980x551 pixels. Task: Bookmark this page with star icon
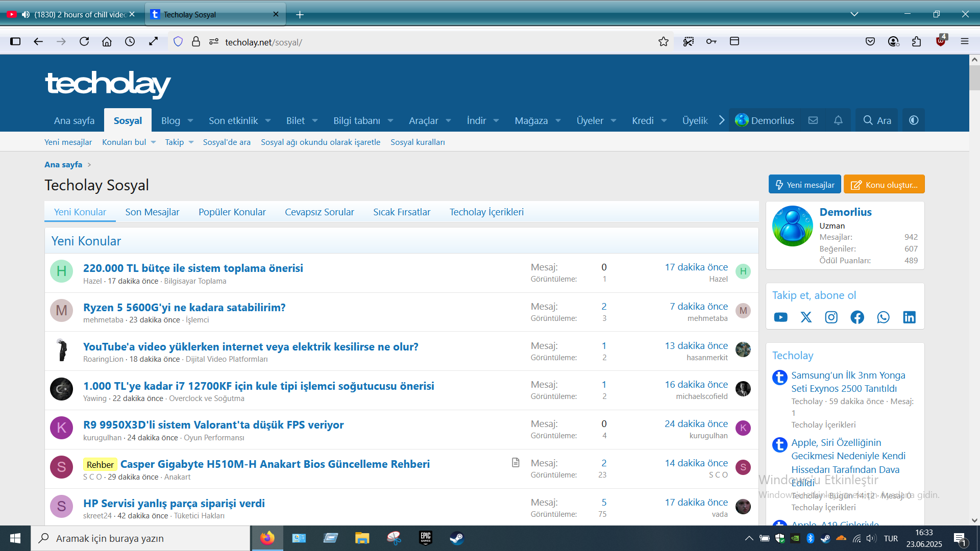pos(664,42)
